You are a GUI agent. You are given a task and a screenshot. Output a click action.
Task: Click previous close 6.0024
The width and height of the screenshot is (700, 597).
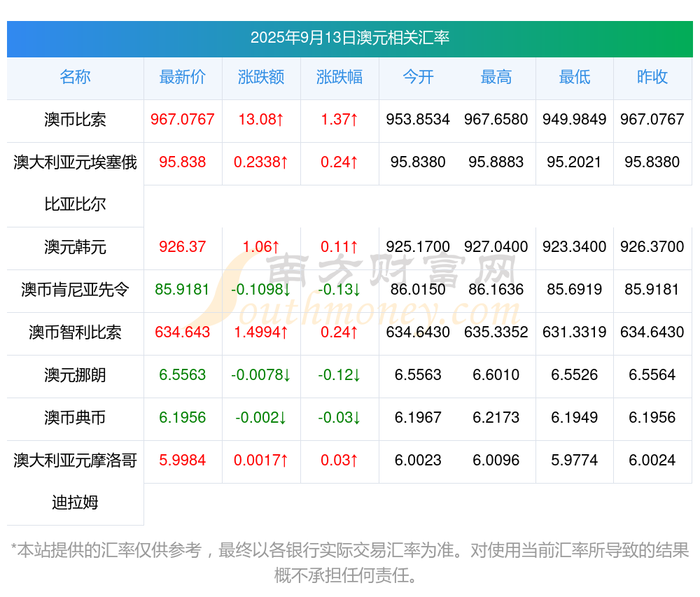point(652,461)
